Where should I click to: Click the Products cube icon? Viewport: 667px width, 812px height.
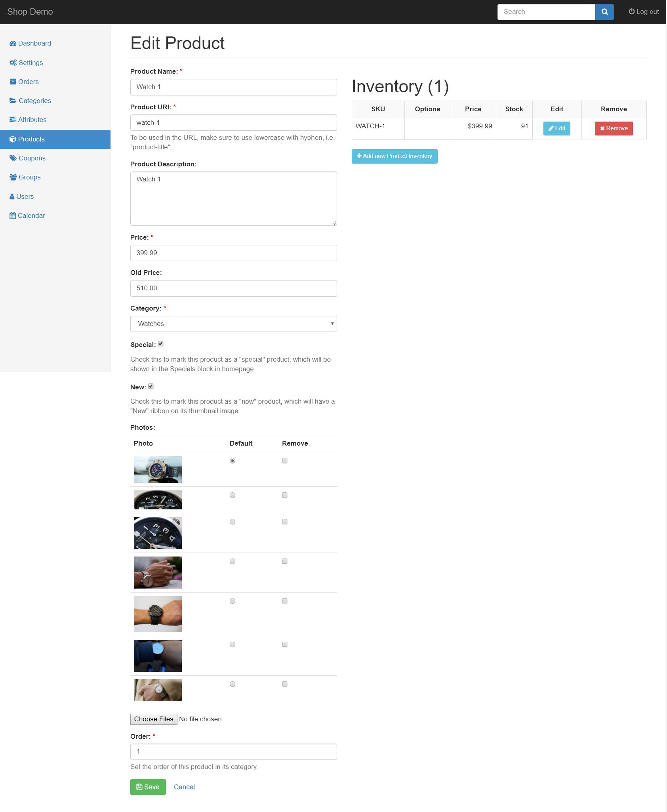click(x=13, y=139)
